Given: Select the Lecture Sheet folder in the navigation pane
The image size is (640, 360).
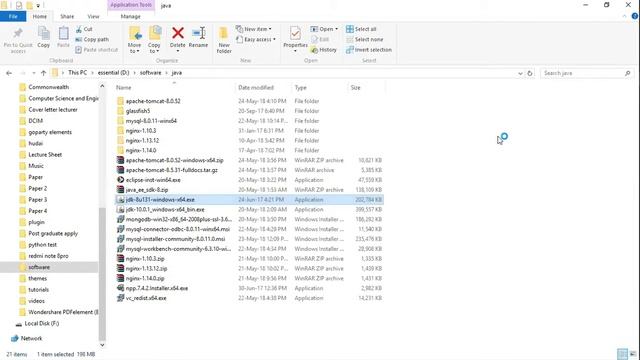Looking at the screenshot, I should coord(45,155).
